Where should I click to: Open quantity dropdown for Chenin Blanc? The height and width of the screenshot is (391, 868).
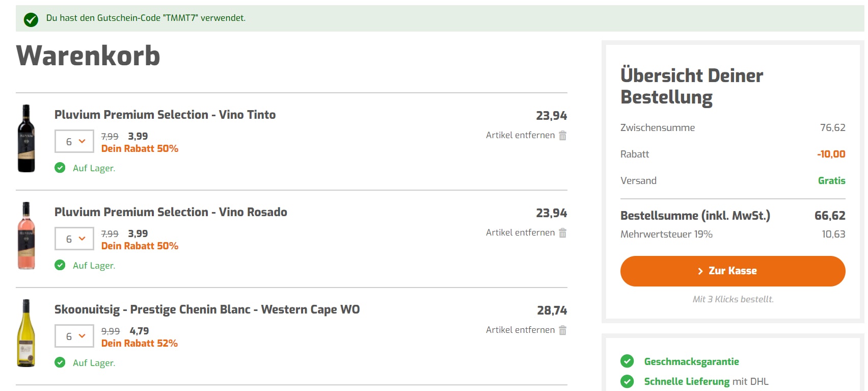(x=74, y=336)
